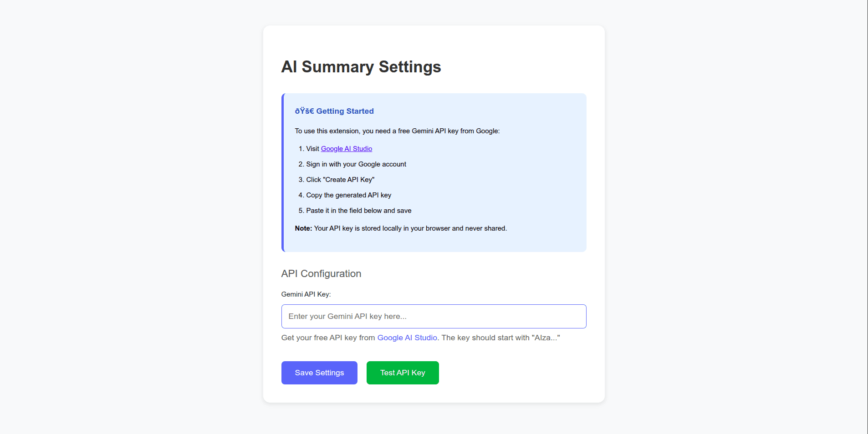Click the Getting Started heading text

[x=345, y=111]
